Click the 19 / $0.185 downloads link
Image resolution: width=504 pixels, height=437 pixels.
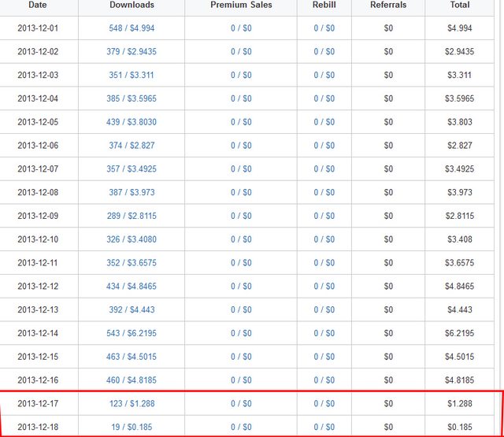click(x=132, y=427)
